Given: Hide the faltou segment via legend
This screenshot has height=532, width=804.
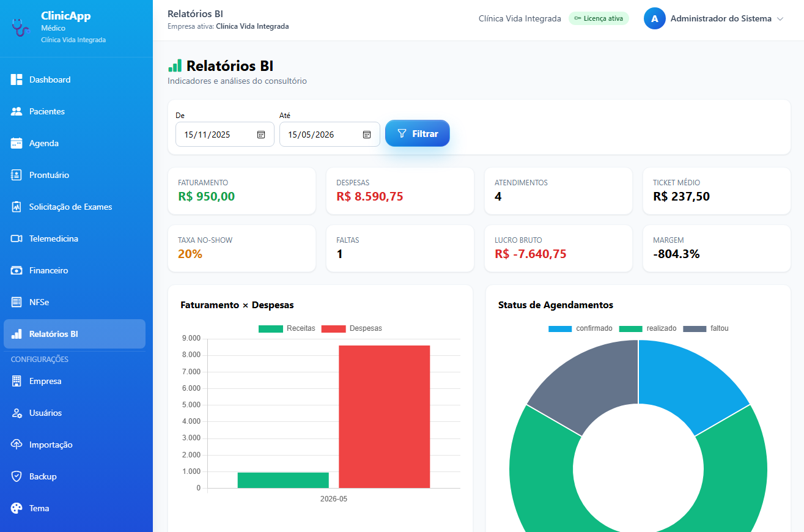Looking at the screenshot, I should click(x=706, y=328).
